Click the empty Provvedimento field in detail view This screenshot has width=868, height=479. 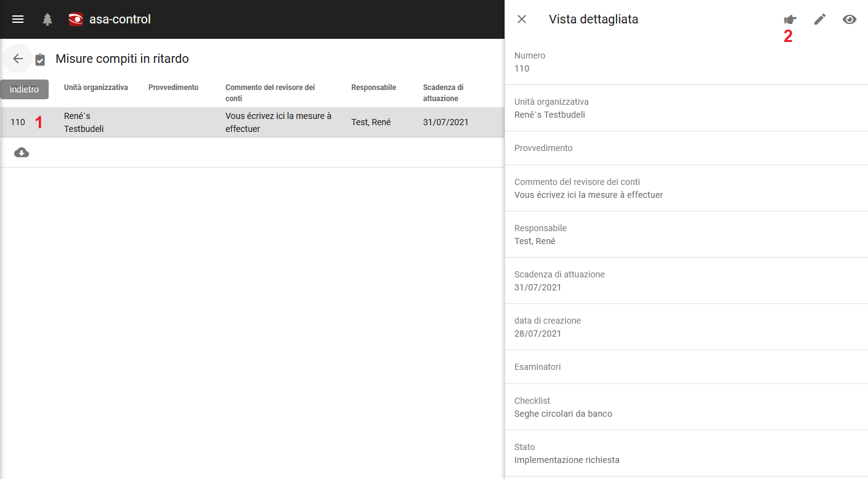(x=686, y=148)
